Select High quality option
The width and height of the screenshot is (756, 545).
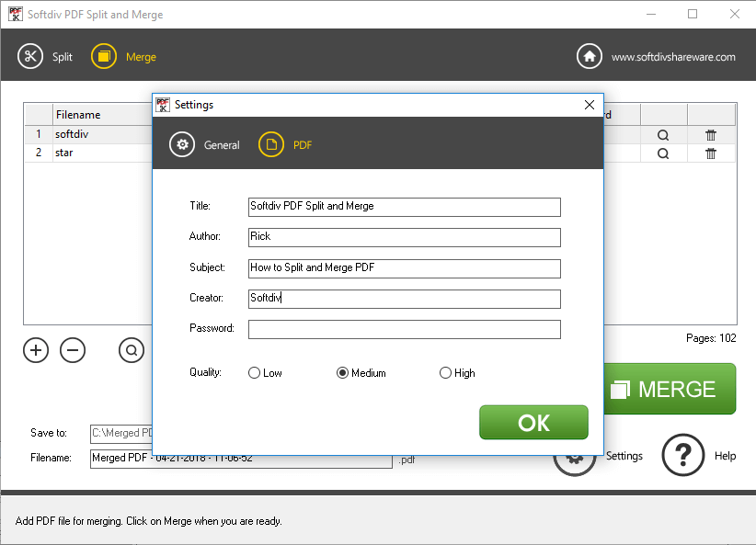click(446, 373)
